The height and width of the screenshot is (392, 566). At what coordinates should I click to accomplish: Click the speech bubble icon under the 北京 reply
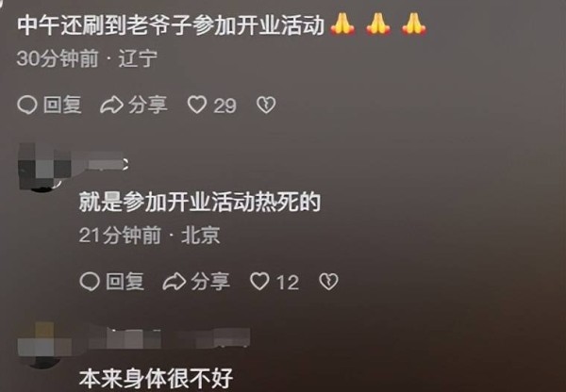pos(90,282)
